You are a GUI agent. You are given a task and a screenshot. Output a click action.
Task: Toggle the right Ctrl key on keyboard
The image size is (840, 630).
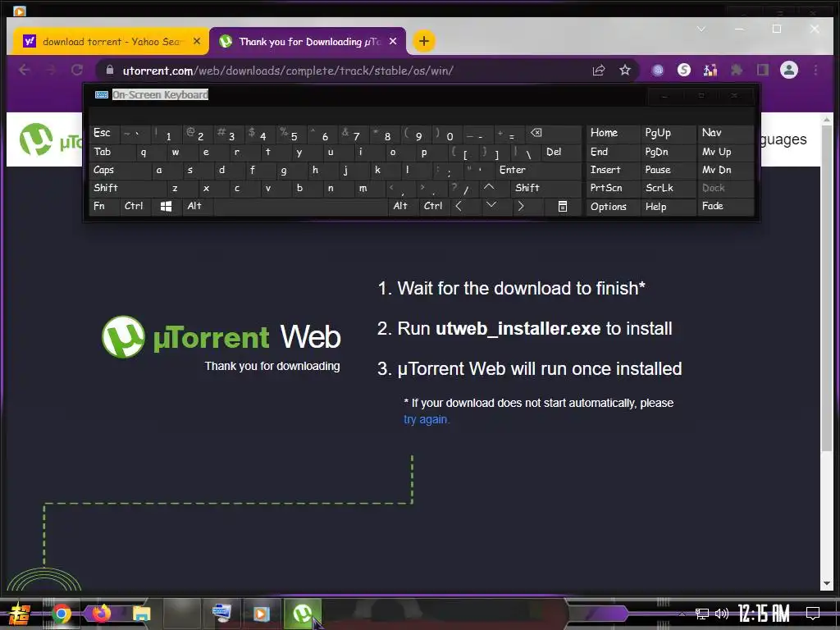point(433,206)
